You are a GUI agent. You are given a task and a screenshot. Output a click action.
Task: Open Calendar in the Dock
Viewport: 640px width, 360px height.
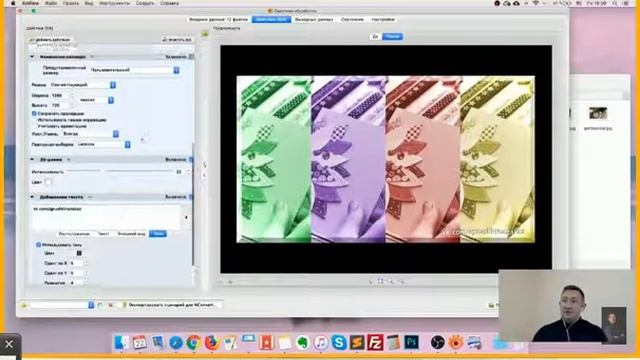click(140, 342)
